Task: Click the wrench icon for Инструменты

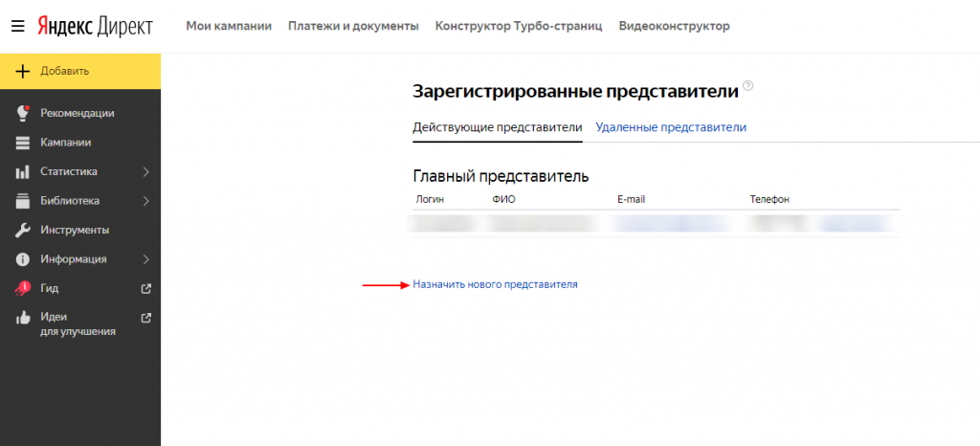Action: [x=23, y=230]
